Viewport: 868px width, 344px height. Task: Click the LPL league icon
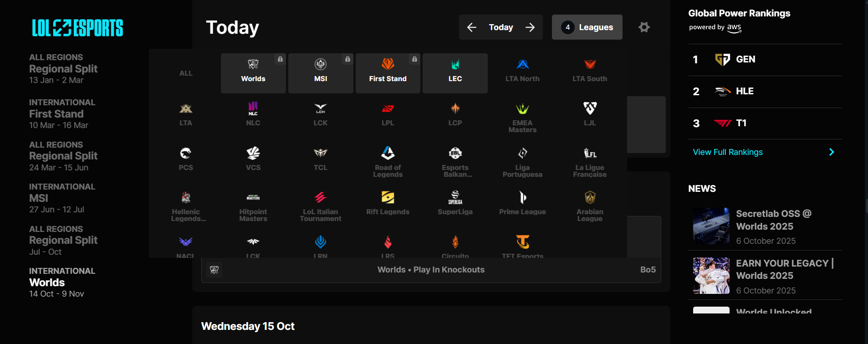[x=388, y=108]
